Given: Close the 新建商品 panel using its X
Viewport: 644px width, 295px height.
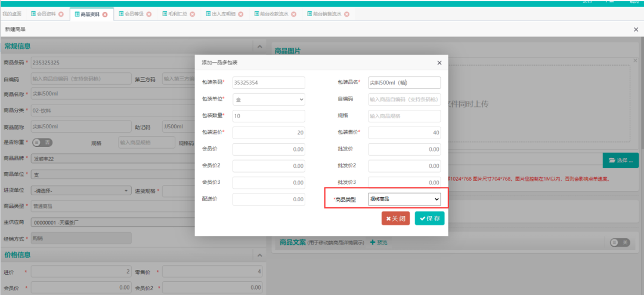Looking at the screenshot, I should coord(636,29).
